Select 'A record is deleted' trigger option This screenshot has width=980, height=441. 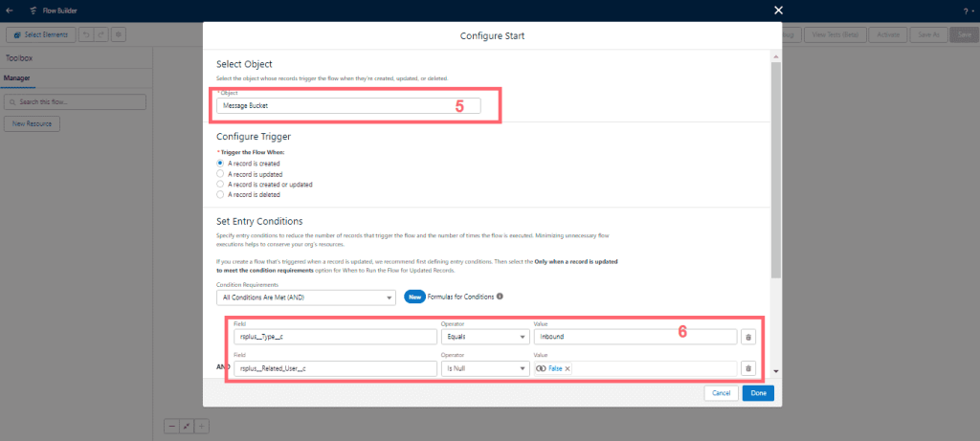(221, 194)
